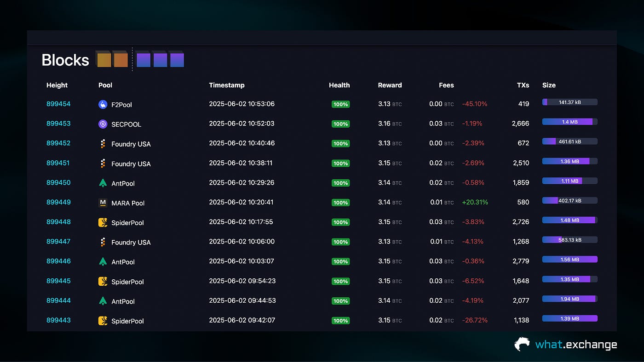Click the 1.94 MB size bar
This screenshot has width=644, height=362.
coord(570,299)
